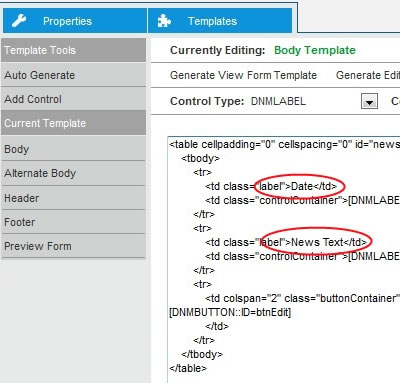Click the Date label code line
Screen dimensions: 400x383
pos(271,186)
